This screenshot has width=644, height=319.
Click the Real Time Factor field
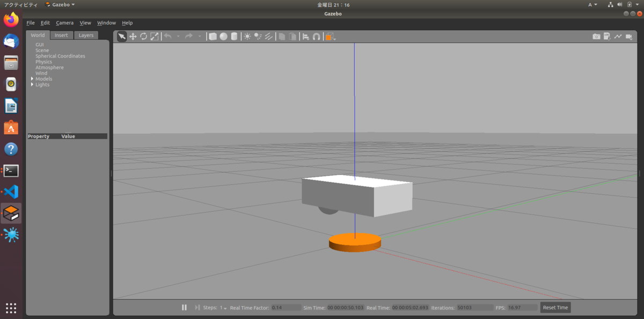click(286, 308)
